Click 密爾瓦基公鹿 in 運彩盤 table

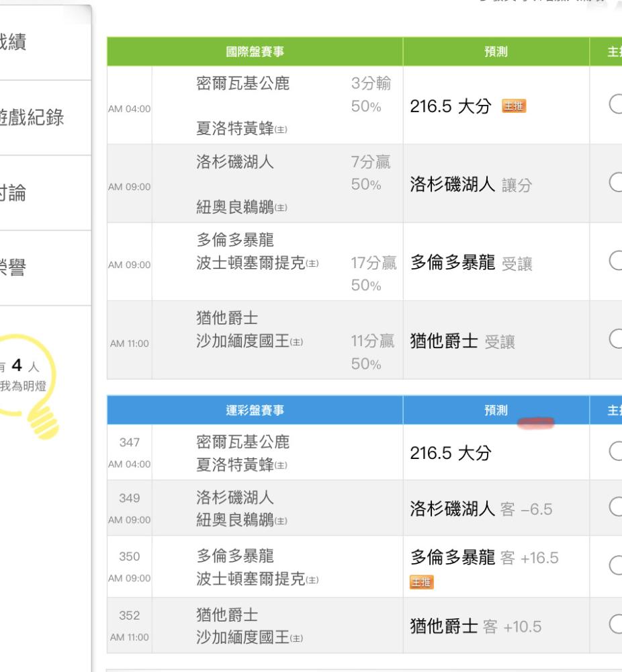[x=243, y=442]
